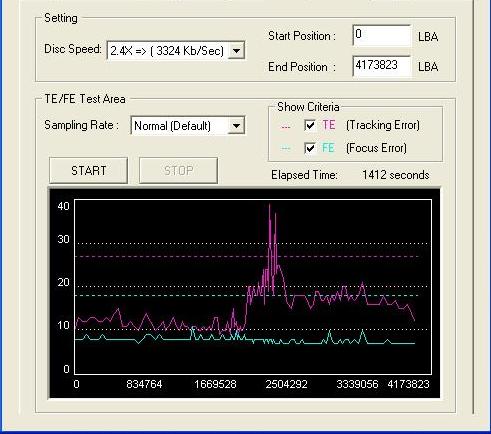Click the START button

tap(88, 171)
